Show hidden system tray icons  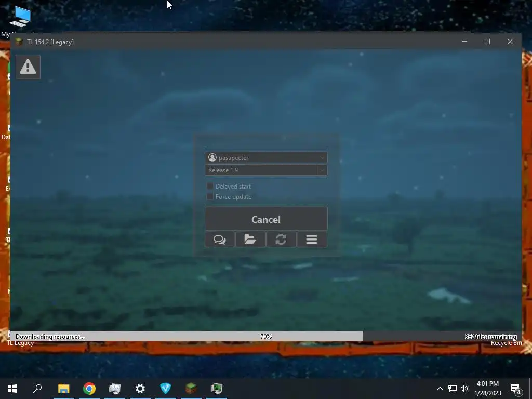(x=440, y=389)
